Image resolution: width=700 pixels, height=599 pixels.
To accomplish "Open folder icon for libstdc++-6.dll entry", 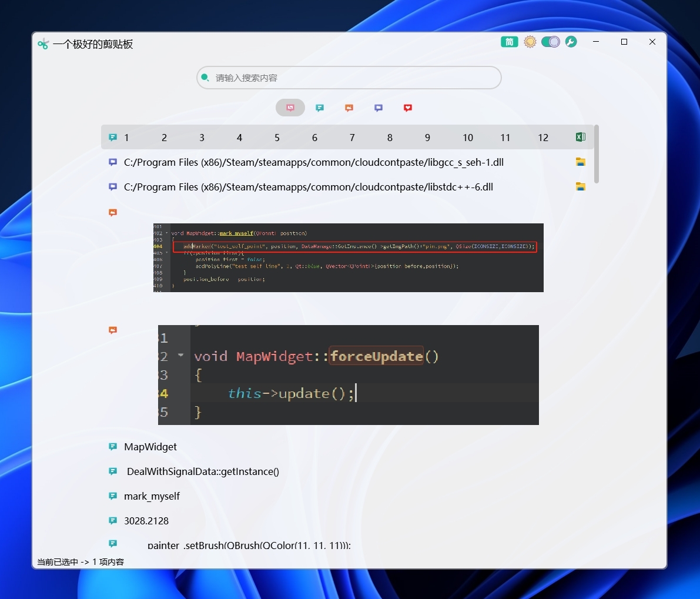I will click(580, 186).
